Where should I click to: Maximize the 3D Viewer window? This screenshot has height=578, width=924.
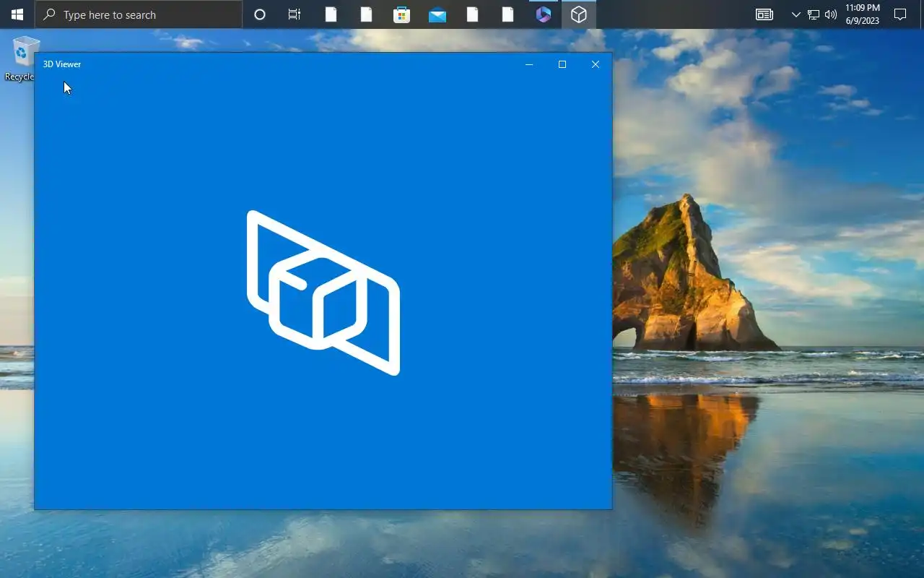pyautogui.click(x=562, y=64)
